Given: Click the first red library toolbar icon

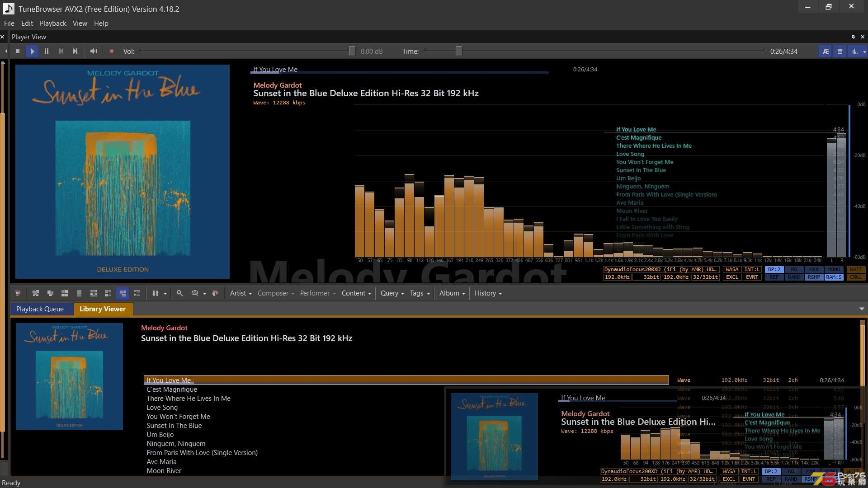Looking at the screenshot, I should click(x=18, y=293).
